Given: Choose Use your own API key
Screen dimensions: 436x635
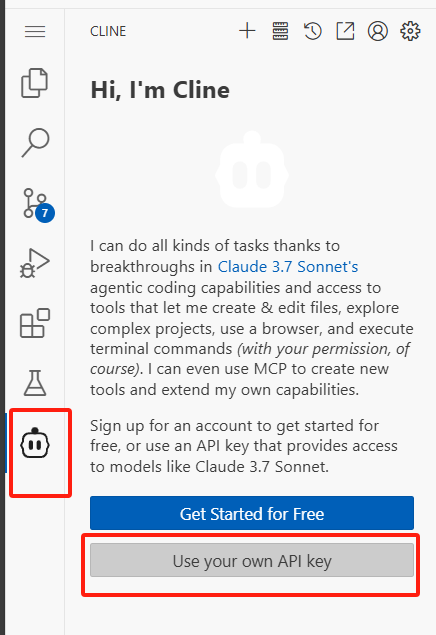Looking at the screenshot, I should [252, 560].
